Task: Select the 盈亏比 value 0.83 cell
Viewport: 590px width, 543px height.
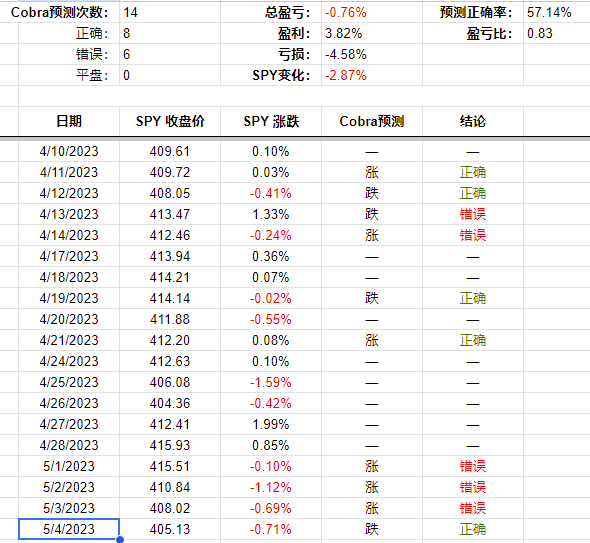Action: 557,33
